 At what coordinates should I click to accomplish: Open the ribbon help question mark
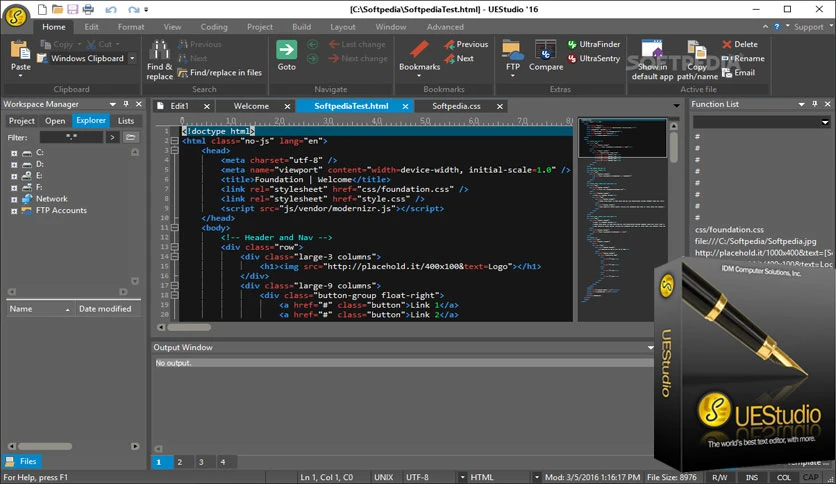[777, 27]
